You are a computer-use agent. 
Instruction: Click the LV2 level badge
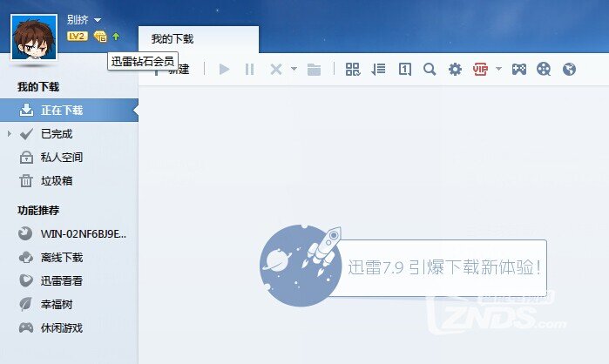(77, 37)
